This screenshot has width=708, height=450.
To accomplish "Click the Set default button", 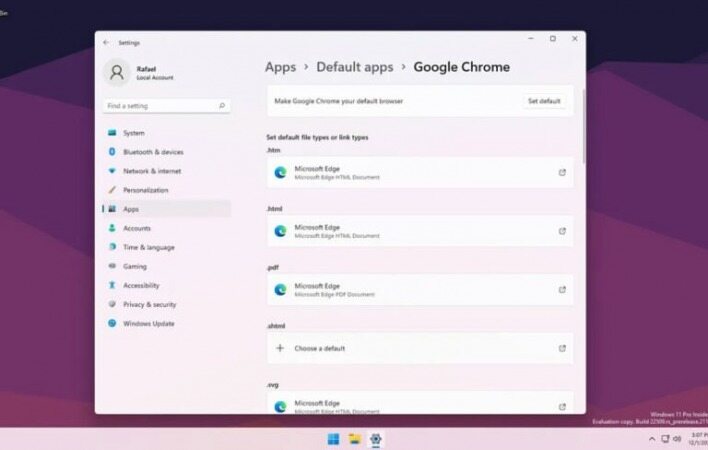I will [x=544, y=101].
